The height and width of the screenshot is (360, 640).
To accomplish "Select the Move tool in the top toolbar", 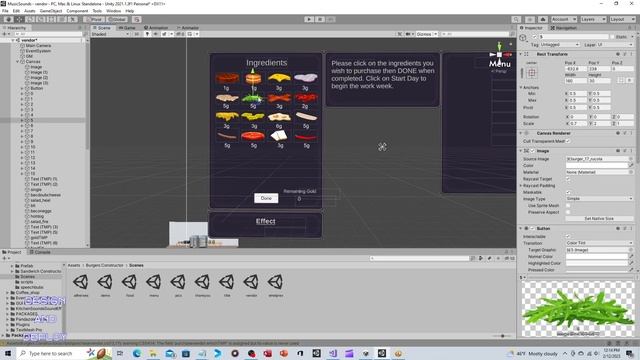I will [19, 19].
